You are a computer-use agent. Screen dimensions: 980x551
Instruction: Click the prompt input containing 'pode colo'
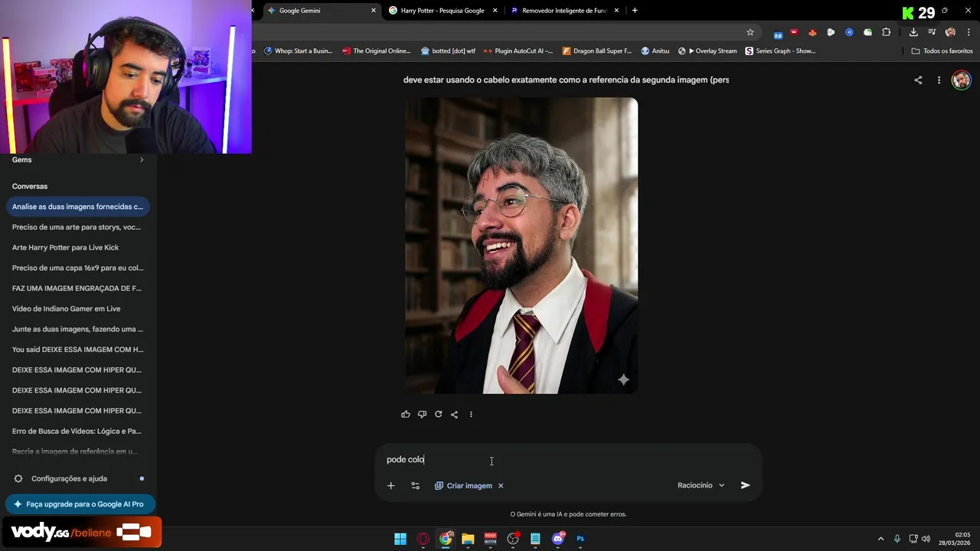click(x=568, y=460)
